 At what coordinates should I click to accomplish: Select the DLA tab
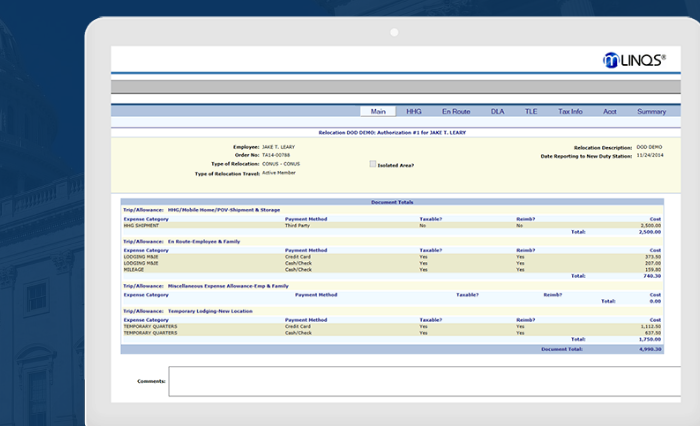497,111
